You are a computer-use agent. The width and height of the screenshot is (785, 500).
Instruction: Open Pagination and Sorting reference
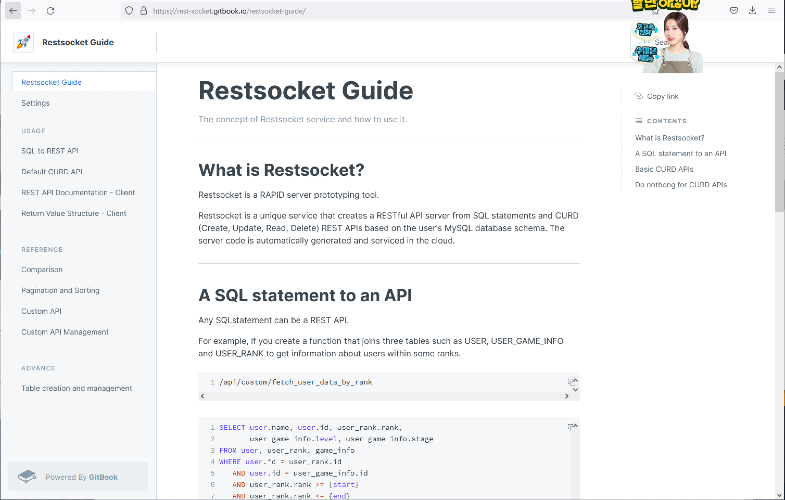60,290
